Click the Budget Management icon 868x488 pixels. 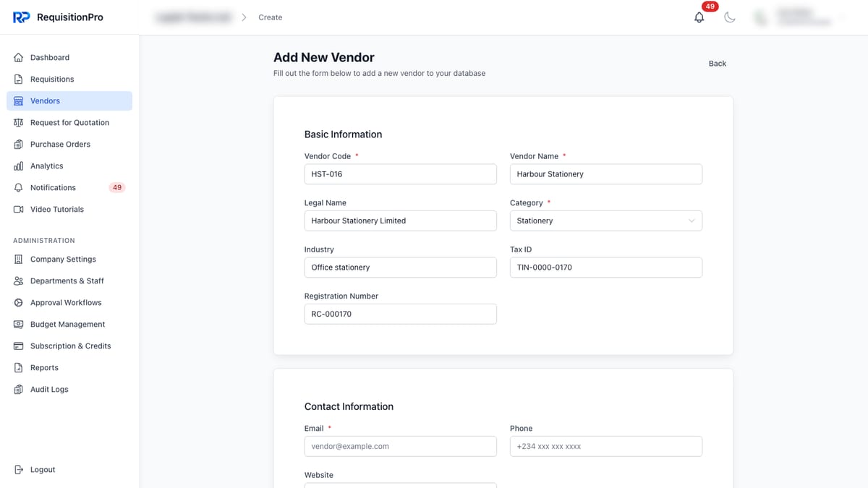tap(19, 325)
